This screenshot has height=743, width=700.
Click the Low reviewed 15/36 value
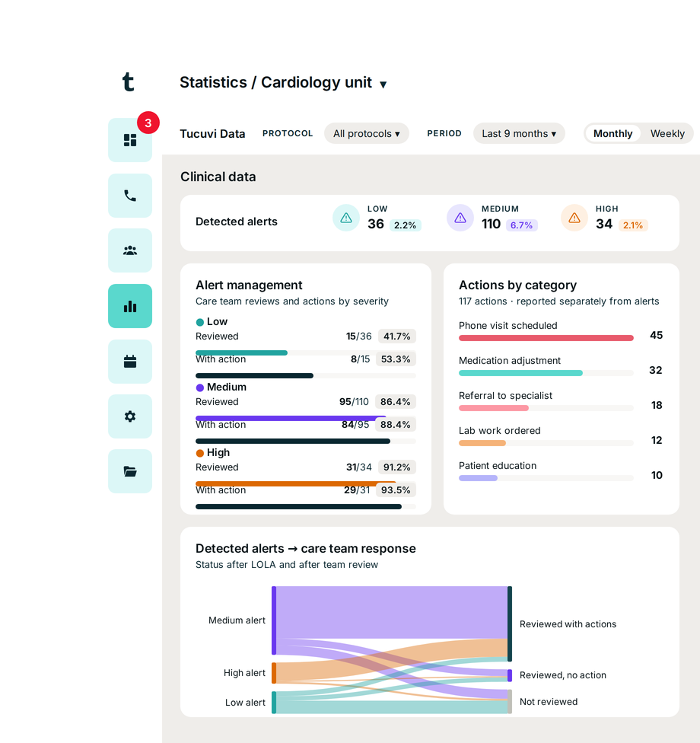[x=358, y=336]
